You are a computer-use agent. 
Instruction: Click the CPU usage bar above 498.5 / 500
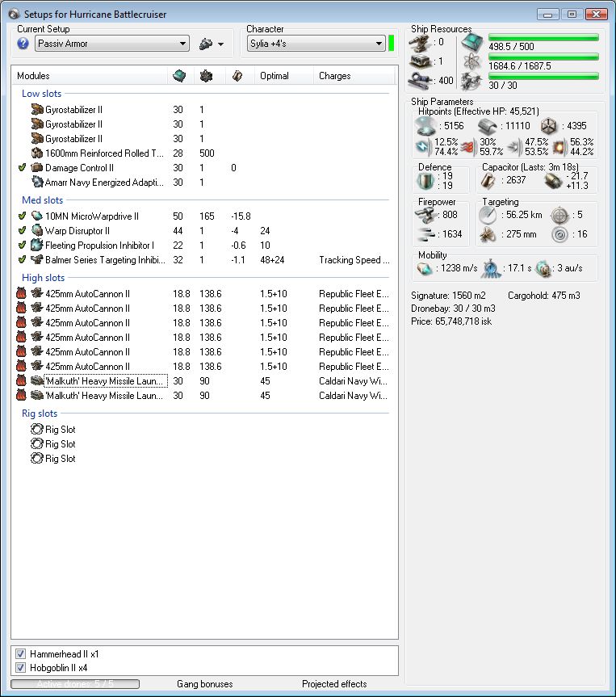(x=543, y=37)
